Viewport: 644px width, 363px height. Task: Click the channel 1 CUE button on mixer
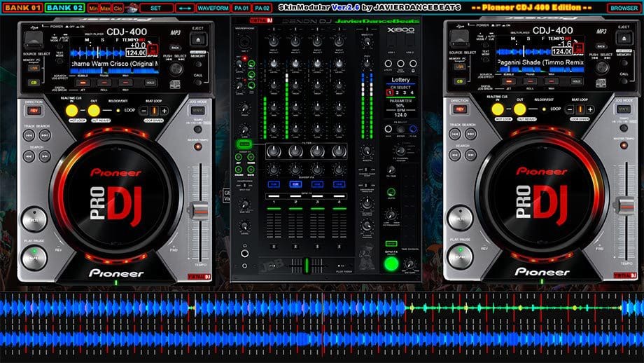pos(274,184)
